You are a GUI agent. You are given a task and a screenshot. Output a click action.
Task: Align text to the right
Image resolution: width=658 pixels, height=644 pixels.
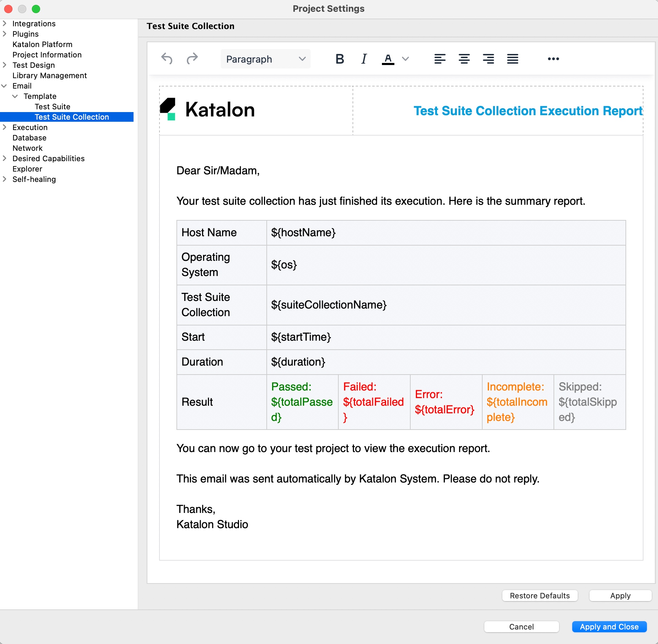[x=488, y=59]
